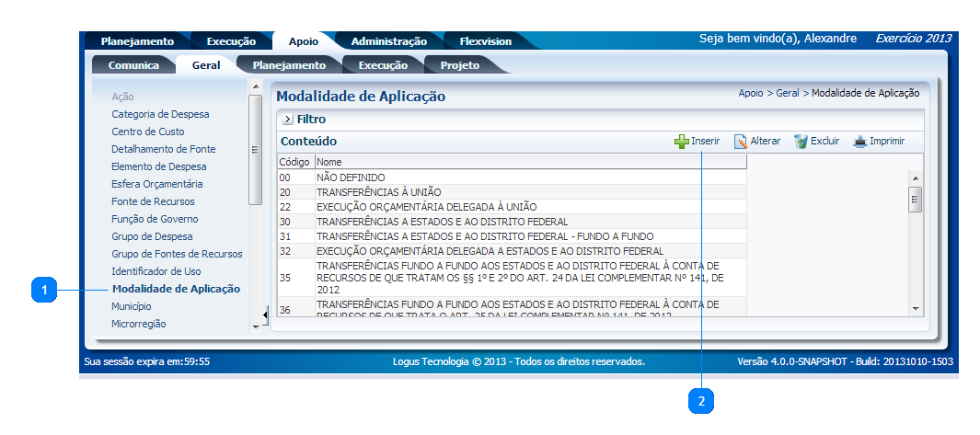
Task: Open Centro de Custo in sidebar
Action: pyautogui.click(x=148, y=132)
